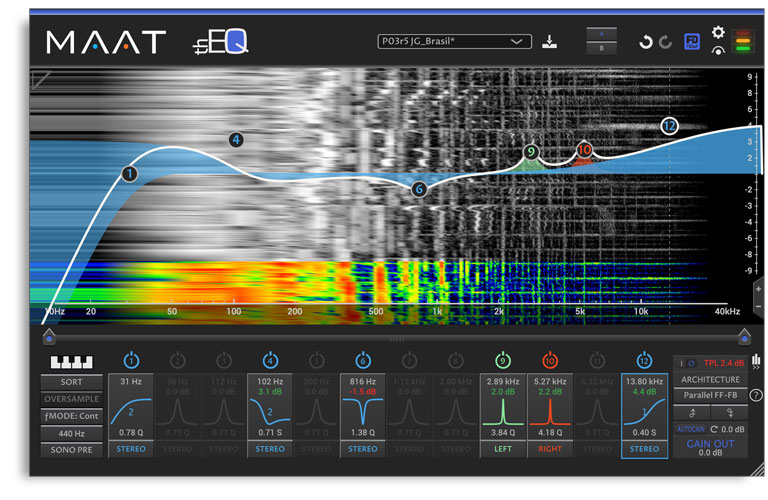Image resolution: width=768 pixels, height=500 pixels.
Task: Click the blue FiDef square icon
Action: point(691,42)
